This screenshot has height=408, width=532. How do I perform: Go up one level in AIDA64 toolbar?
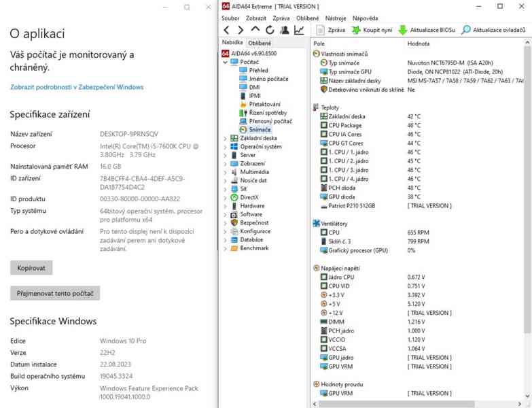click(x=255, y=30)
